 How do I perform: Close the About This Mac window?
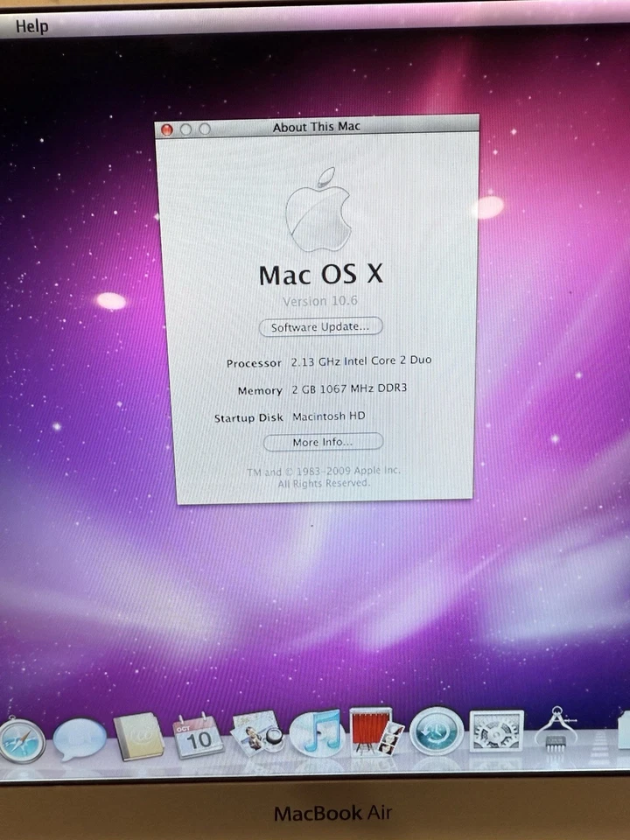point(167,129)
